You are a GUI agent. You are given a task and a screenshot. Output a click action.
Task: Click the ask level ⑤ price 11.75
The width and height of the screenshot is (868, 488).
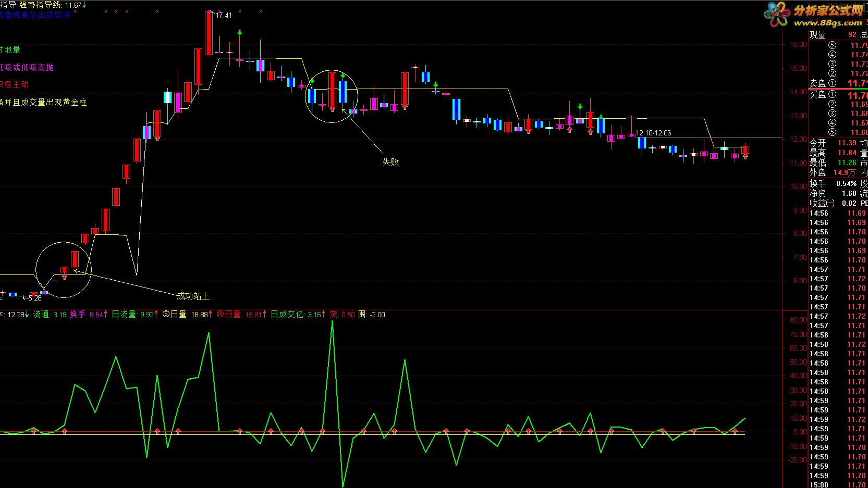coord(859,45)
